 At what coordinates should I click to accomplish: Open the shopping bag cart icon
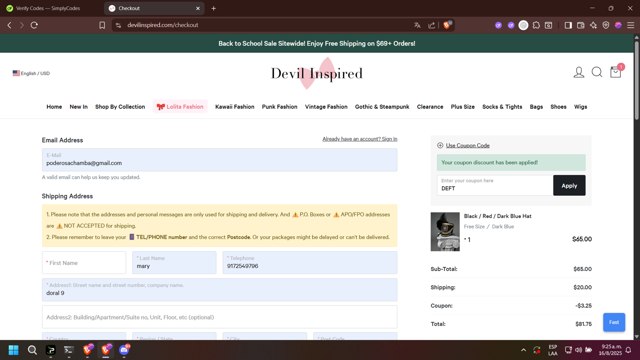[616, 72]
